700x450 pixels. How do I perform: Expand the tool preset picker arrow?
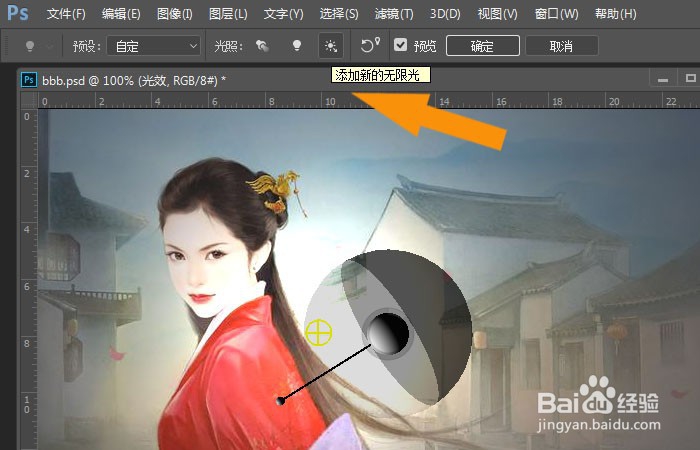[x=50, y=46]
